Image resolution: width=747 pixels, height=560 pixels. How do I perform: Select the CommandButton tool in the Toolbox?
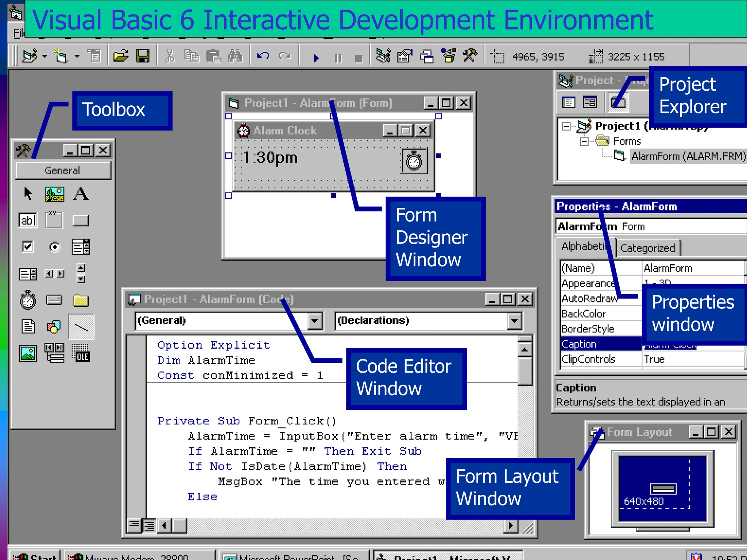point(81,220)
